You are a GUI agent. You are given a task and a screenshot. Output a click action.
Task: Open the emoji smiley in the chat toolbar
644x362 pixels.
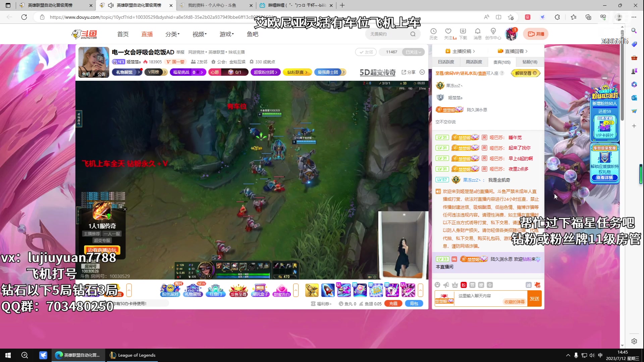(x=437, y=285)
